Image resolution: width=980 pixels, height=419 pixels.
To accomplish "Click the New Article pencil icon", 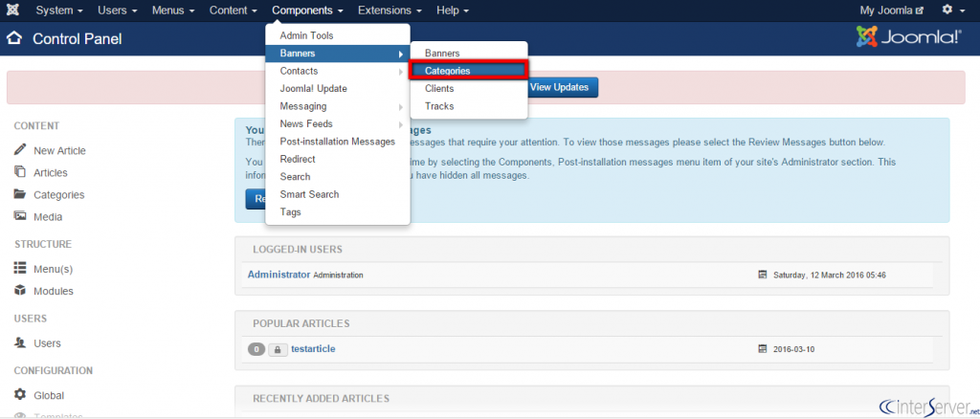I will tap(21, 150).
